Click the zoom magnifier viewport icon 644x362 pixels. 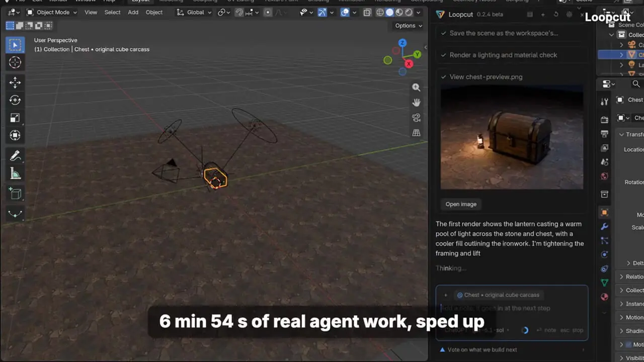416,87
